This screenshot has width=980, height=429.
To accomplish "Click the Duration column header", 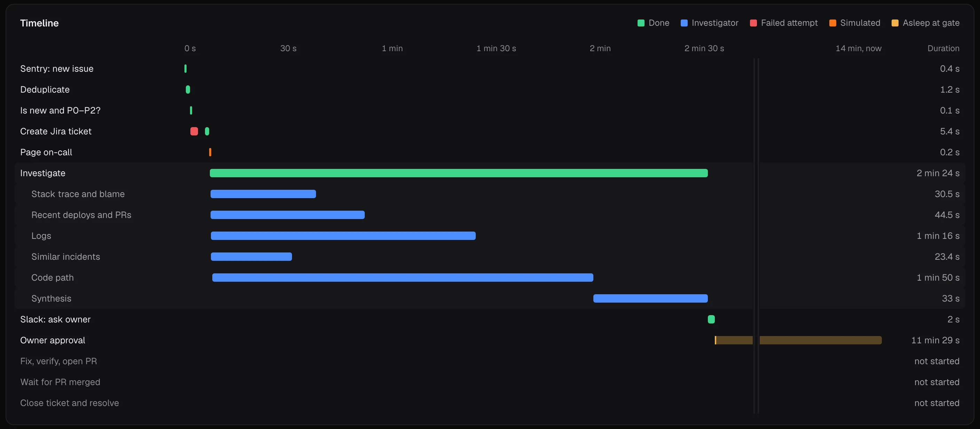I will tap(943, 48).
